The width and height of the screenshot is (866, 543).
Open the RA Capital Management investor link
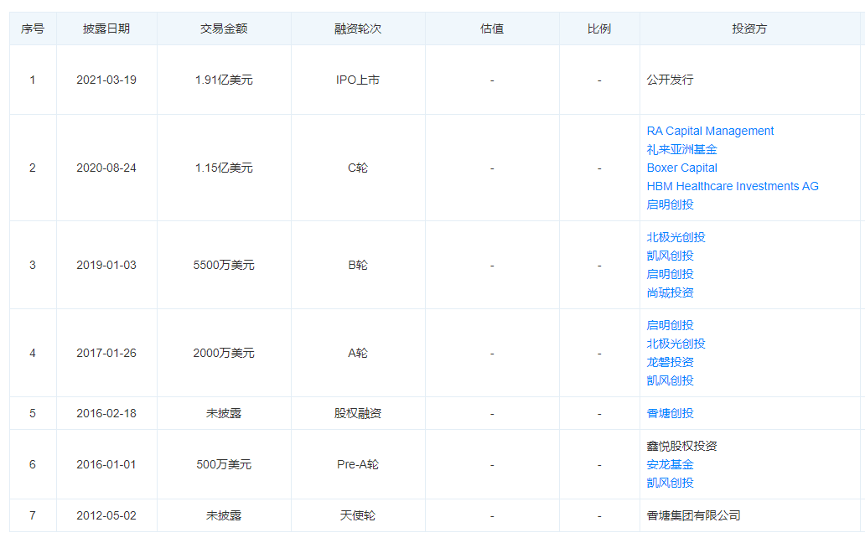click(710, 131)
